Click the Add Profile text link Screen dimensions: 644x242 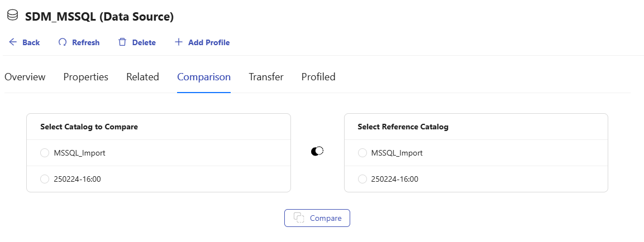click(209, 42)
